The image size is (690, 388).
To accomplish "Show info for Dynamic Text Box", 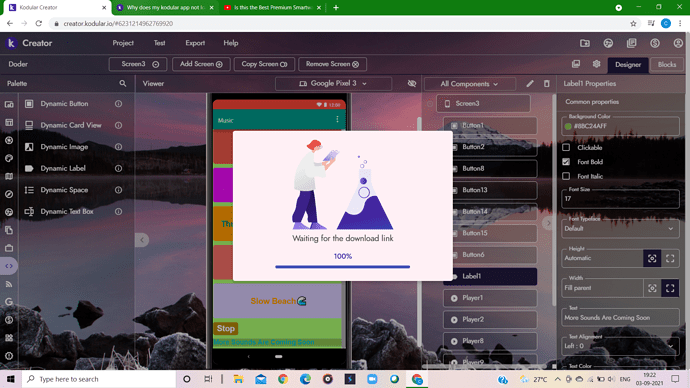I will click(118, 212).
